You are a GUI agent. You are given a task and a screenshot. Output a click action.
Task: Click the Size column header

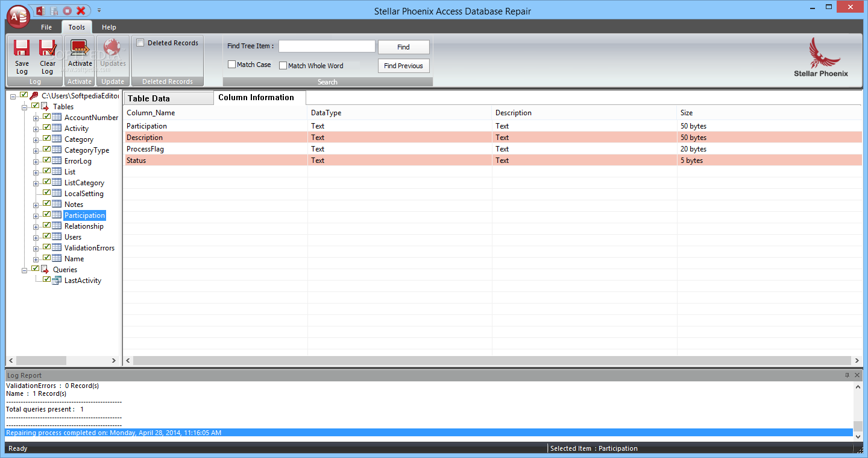click(769, 113)
